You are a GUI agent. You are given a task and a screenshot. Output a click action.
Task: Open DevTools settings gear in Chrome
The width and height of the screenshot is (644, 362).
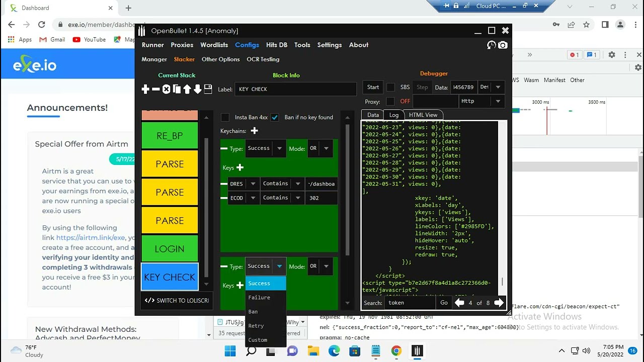612,55
